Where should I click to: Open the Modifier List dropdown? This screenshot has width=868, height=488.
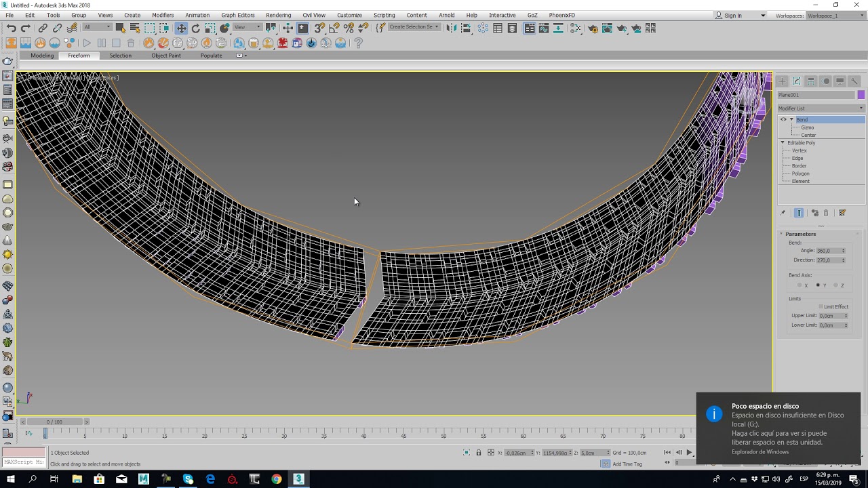point(821,108)
